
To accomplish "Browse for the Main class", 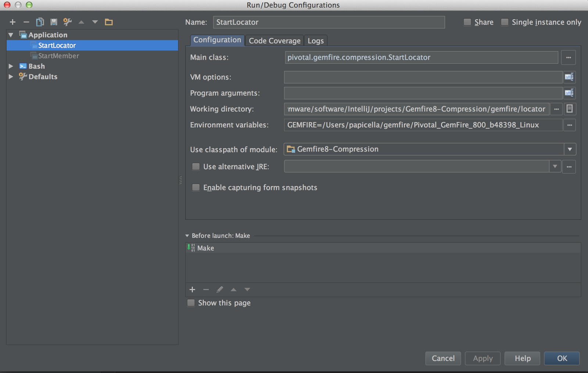I will pos(568,57).
